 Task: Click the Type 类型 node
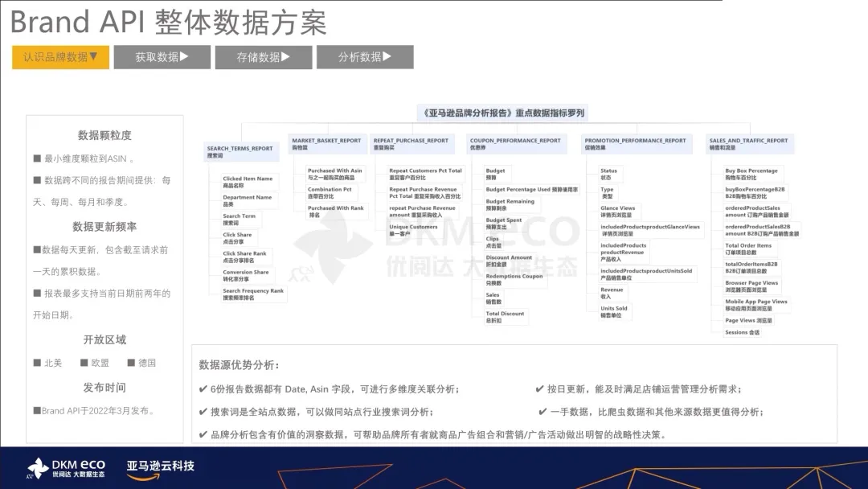coord(608,193)
